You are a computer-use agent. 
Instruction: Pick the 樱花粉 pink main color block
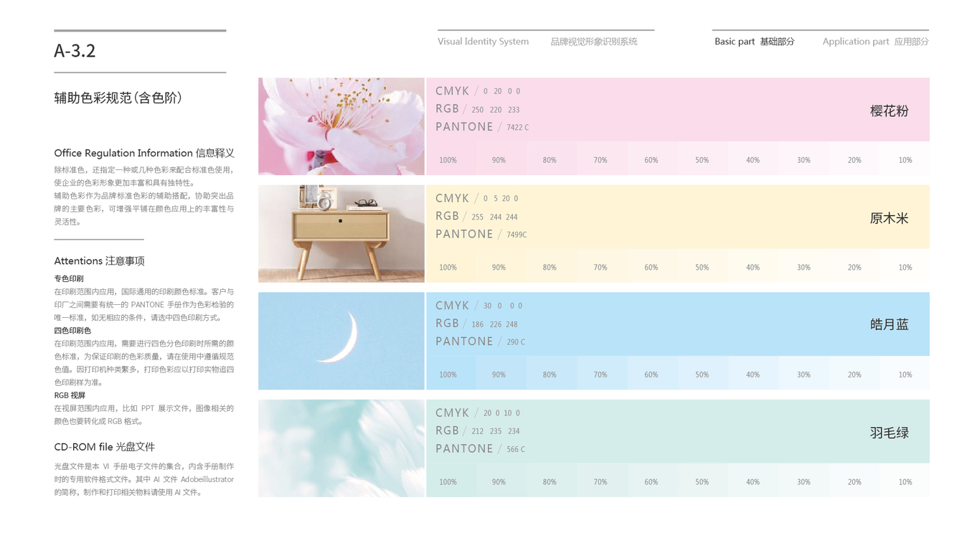click(x=678, y=110)
